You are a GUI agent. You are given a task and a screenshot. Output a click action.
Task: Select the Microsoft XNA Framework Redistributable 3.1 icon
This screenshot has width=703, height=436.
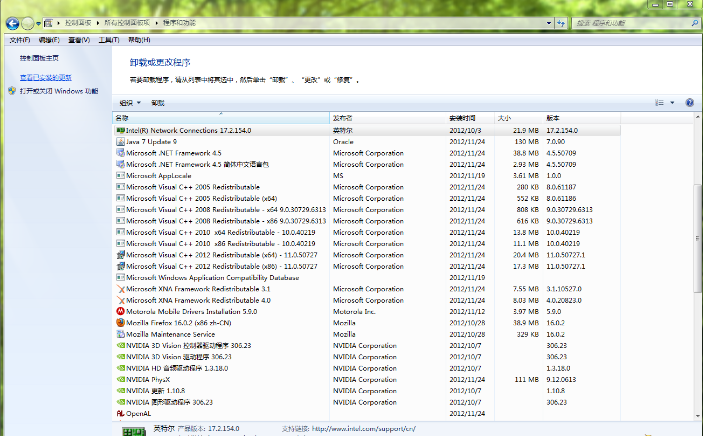[x=120, y=289]
